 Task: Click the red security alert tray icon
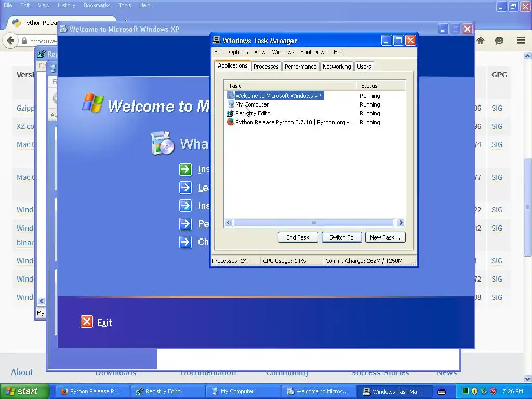494,391
